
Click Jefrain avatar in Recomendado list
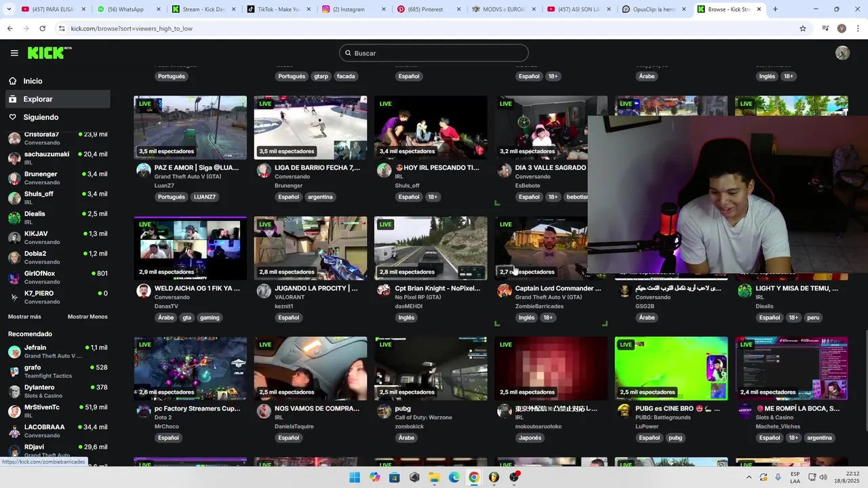pyautogui.click(x=14, y=352)
